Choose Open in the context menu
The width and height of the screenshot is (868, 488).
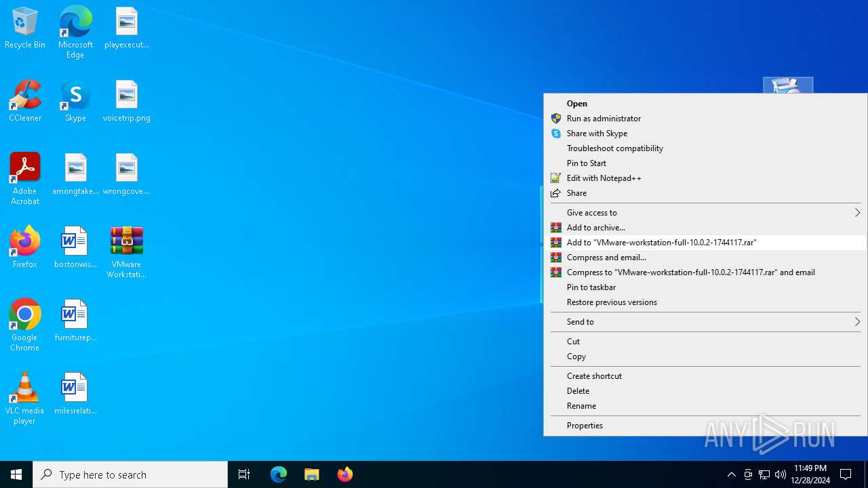point(705,104)
